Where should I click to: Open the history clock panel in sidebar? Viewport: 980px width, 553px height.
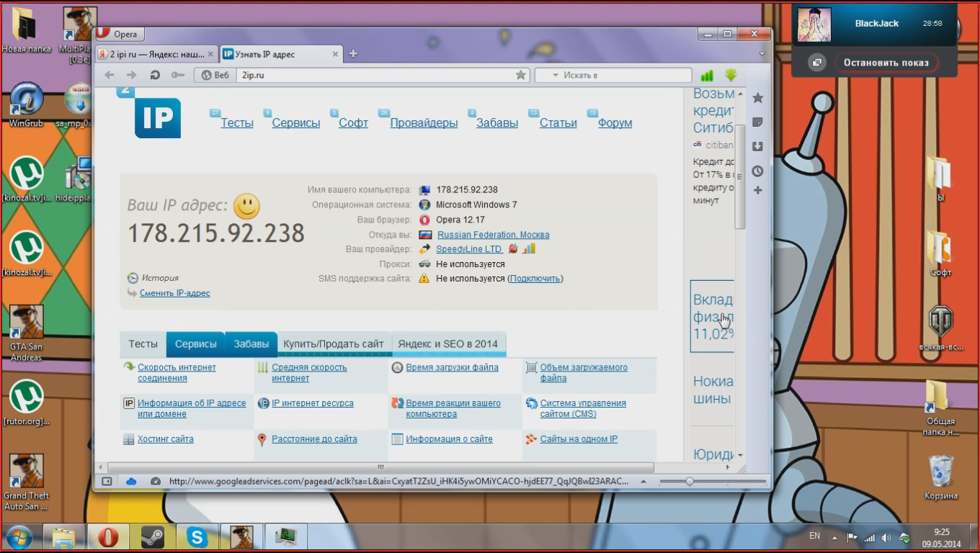pyautogui.click(x=757, y=171)
